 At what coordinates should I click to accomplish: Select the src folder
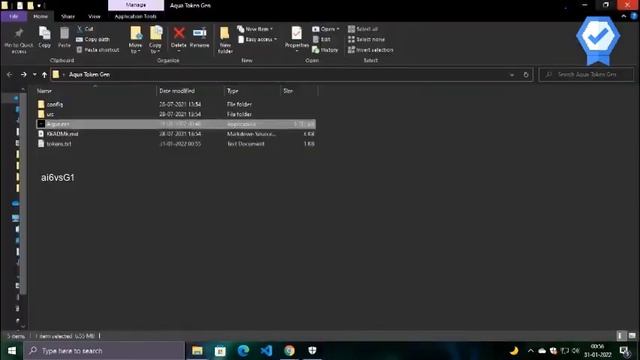tap(176, 114)
